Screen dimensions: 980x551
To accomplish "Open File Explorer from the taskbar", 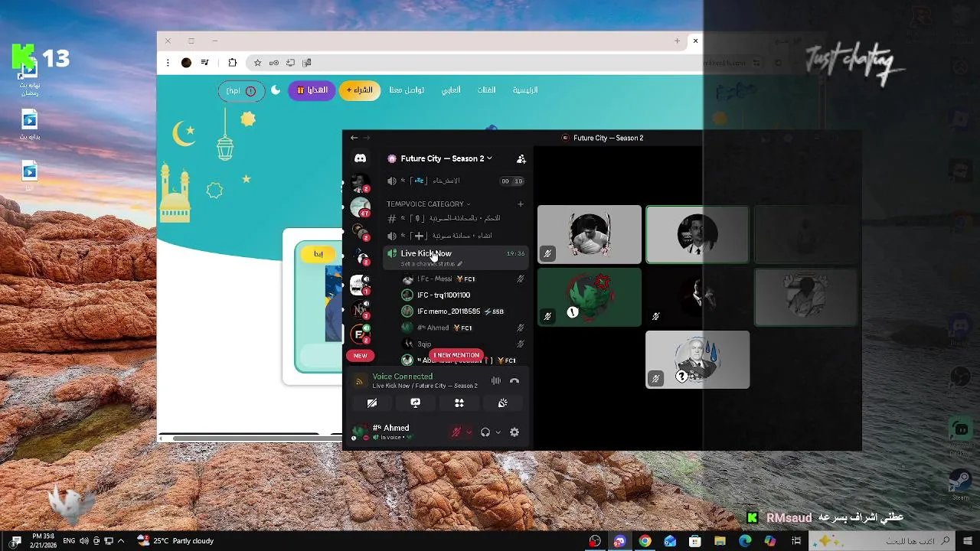I will [720, 541].
